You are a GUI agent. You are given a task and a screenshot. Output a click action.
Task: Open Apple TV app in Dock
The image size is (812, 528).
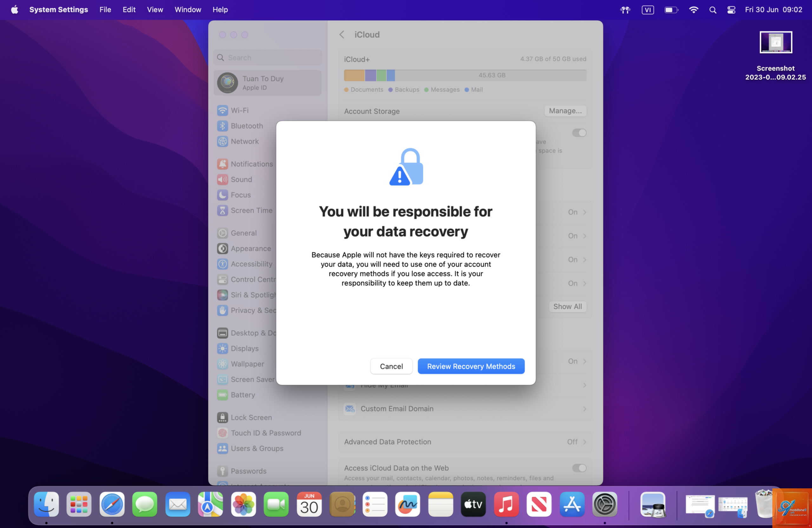click(473, 504)
